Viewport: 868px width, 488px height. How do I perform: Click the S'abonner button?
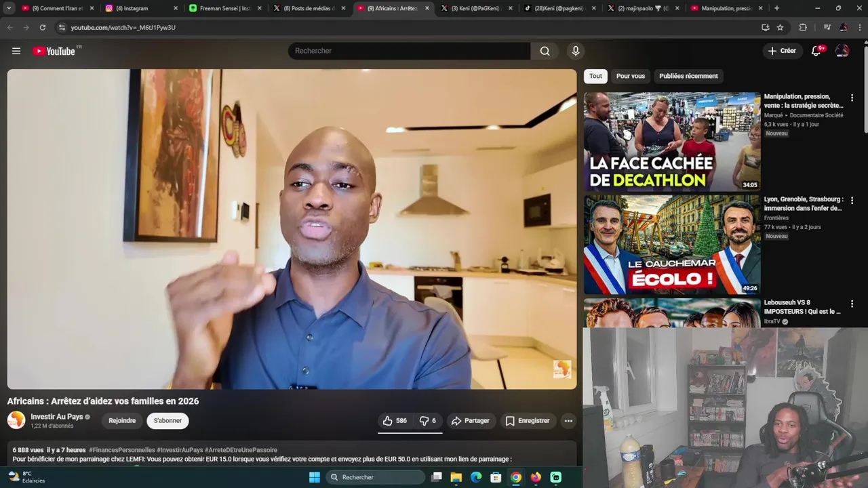tap(167, 421)
